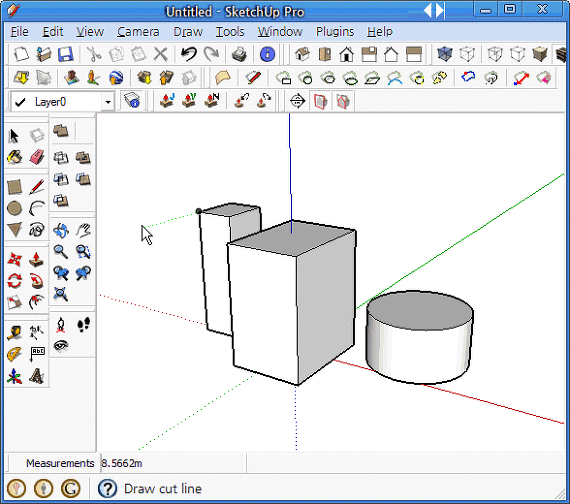Toggle X-ray face style

445,54
